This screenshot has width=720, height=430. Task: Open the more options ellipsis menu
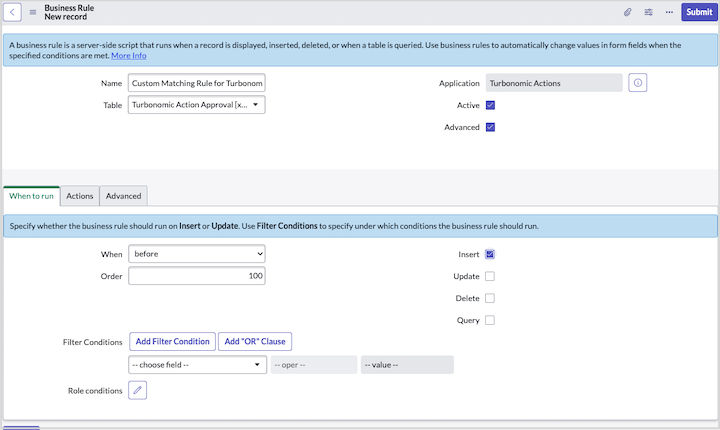[x=669, y=12]
